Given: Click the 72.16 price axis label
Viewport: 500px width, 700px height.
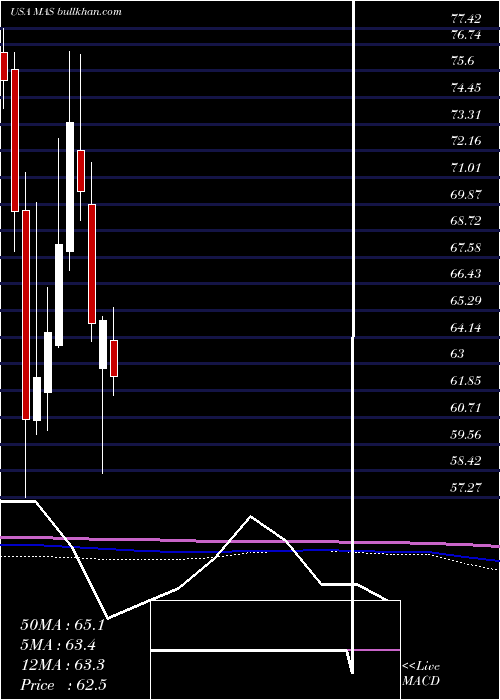Looking at the screenshot, I should (x=466, y=141).
